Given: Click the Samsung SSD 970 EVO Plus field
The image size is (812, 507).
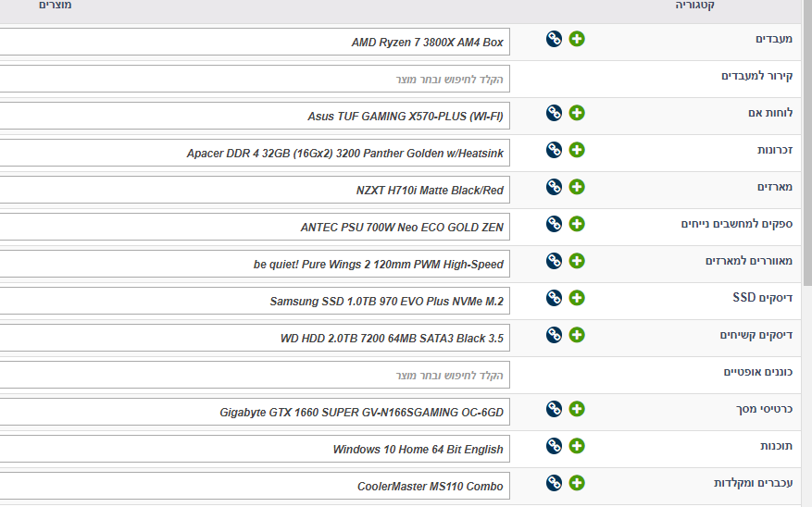Looking at the screenshot, I should pyautogui.click(x=255, y=301).
